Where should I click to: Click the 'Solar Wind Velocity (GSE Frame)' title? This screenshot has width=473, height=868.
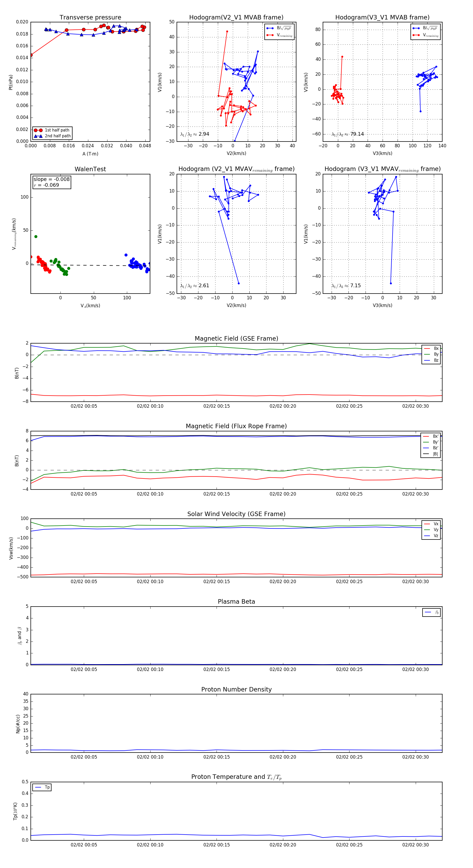coord(236,514)
